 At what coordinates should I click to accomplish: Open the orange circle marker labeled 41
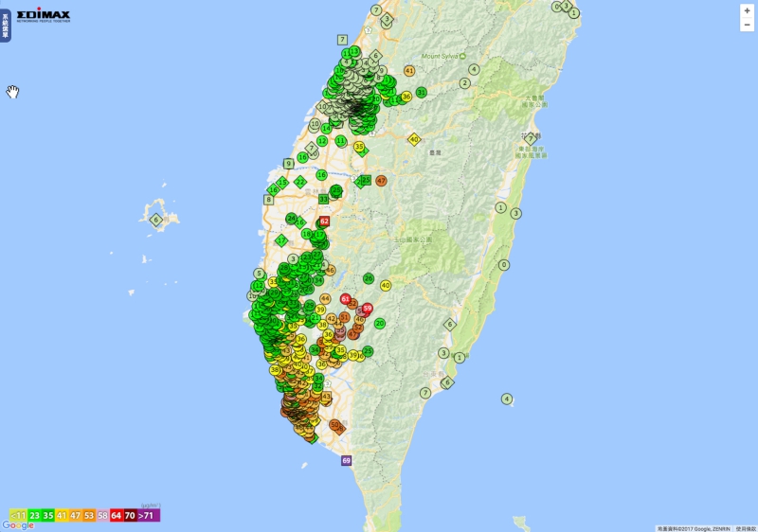coord(409,70)
